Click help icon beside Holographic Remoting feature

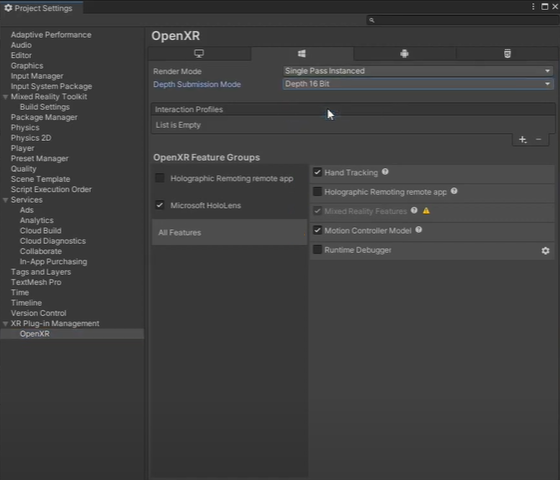[x=454, y=191]
